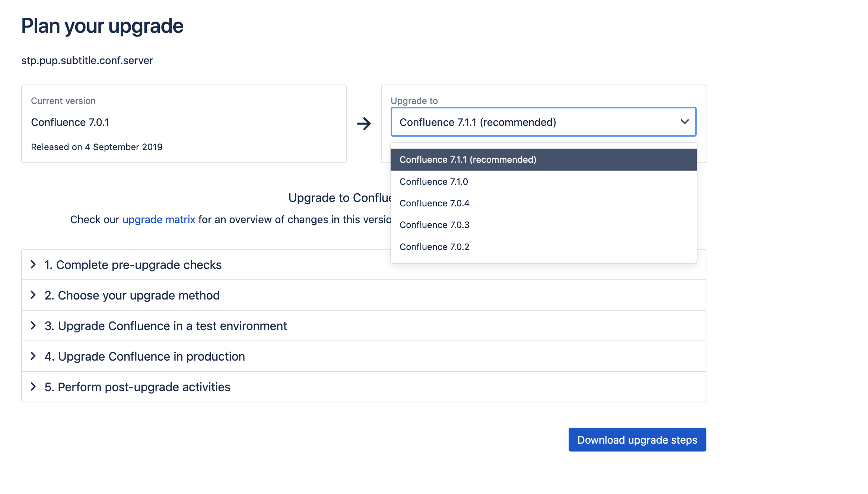Expand 2. Choose your upgrade method section
This screenshot has width=868, height=494.
[x=132, y=295]
